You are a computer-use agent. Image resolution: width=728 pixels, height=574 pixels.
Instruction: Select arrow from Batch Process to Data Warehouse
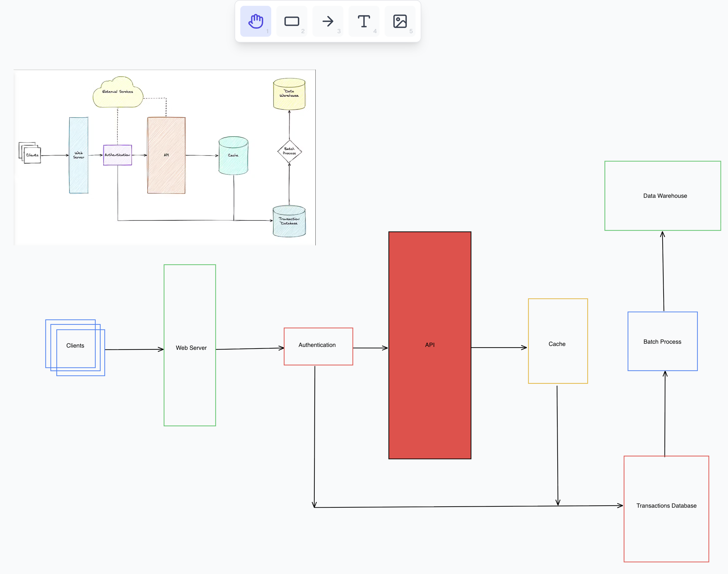coord(663,271)
